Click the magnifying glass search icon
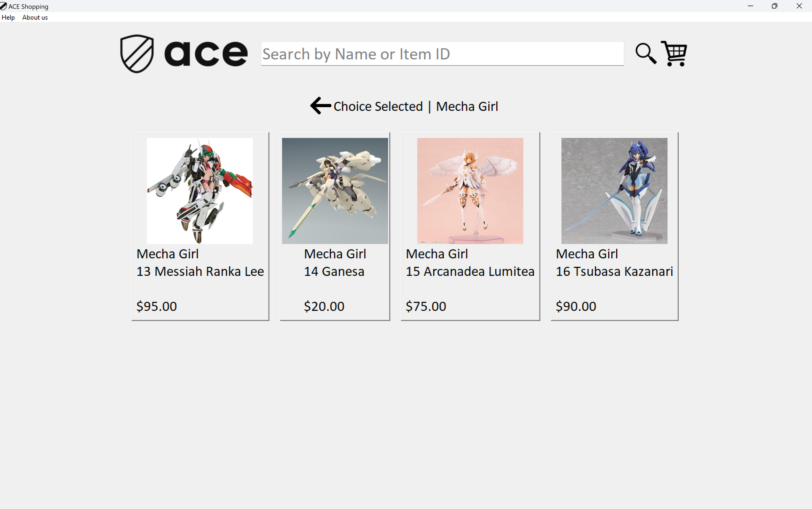 click(x=646, y=54)
